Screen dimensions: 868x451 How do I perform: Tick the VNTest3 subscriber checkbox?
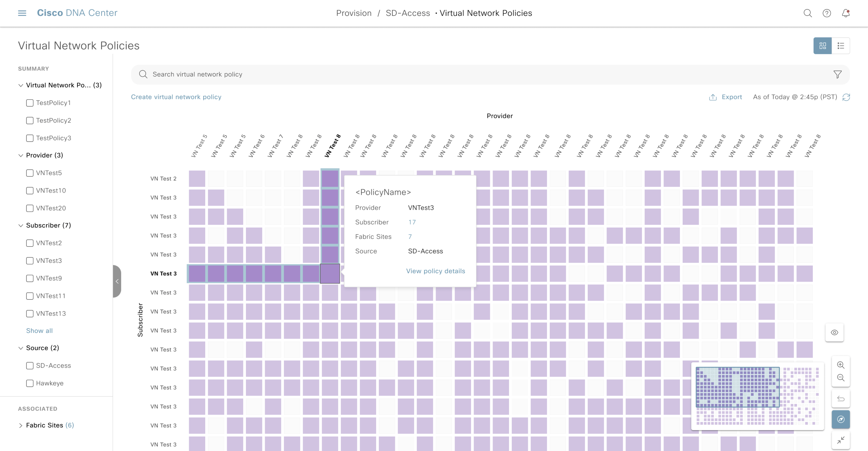point(30,261)
